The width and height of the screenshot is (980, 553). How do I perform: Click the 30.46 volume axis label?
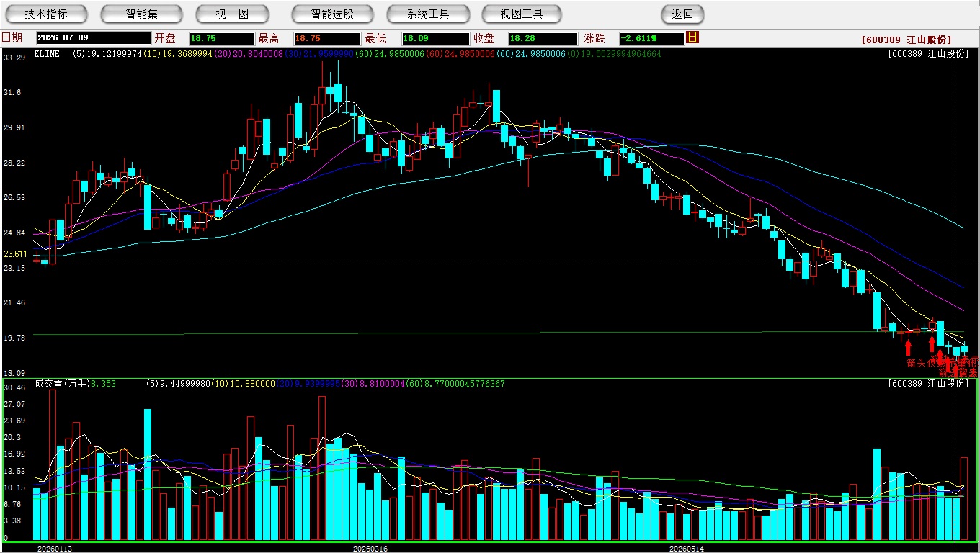point(14,387)
